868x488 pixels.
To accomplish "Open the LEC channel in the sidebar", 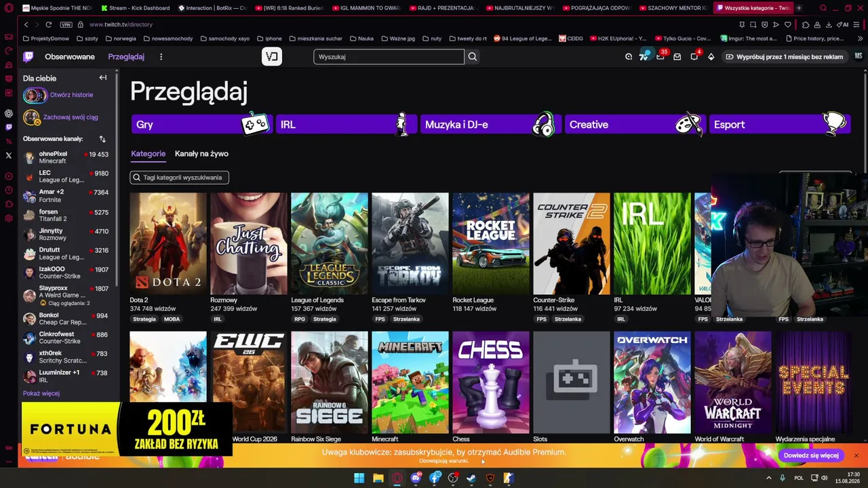I will pyautogui.click(x=66, y=176).
